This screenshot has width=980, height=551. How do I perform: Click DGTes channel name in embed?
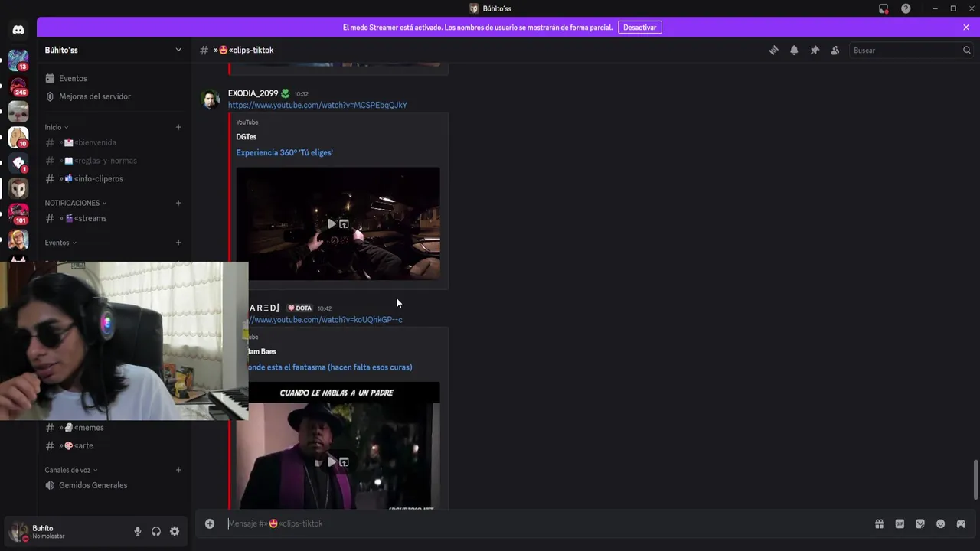247,138
